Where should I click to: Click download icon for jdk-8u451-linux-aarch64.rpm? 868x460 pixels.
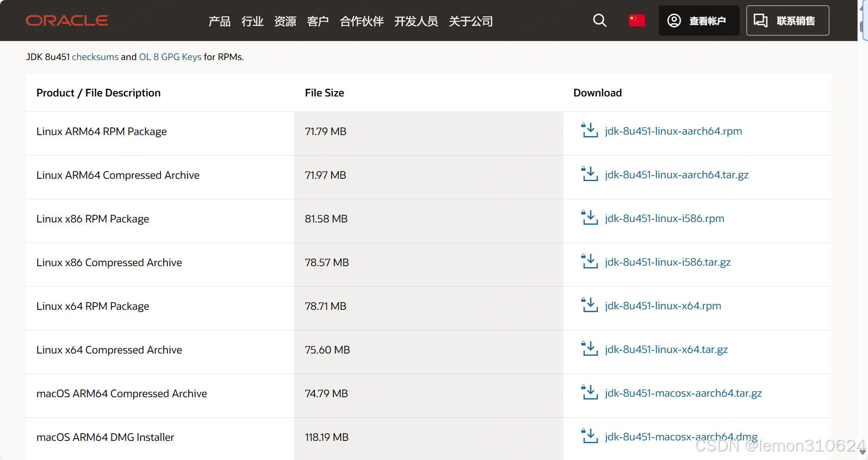click(590, 130)
